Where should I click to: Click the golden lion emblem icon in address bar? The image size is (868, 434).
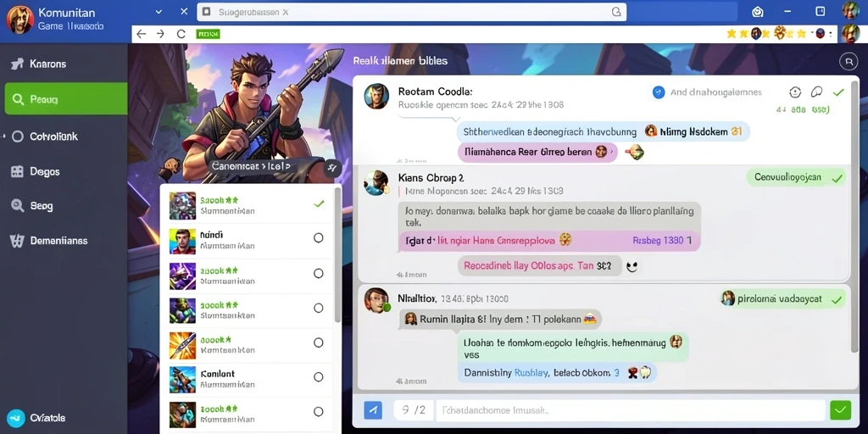[781, 33]
